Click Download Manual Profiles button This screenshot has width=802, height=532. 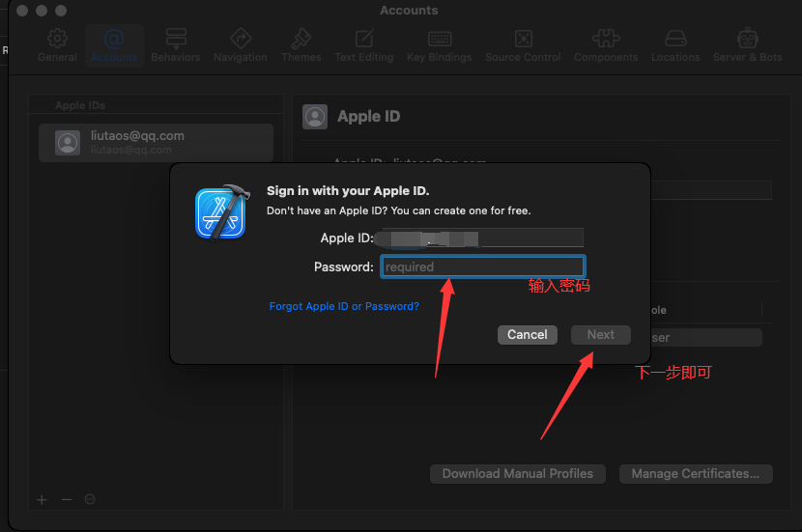pyautogui.click(x=518, y=474)
